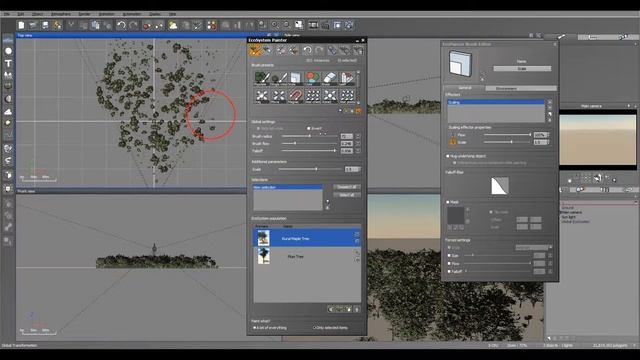Enable forced Falloff checkbox
640x360 pixels.
pyautogui.click(x=449, y=271)
